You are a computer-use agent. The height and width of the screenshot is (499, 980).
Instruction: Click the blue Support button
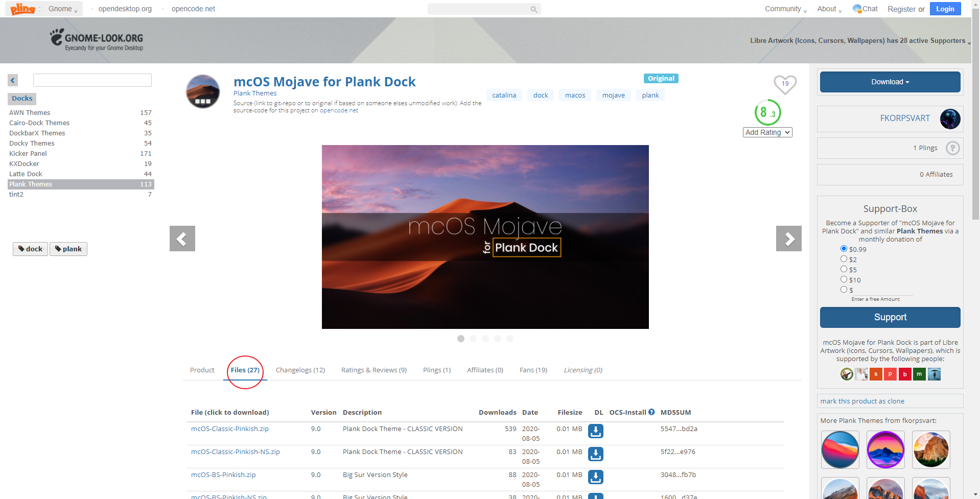click(x=890, y=317)
